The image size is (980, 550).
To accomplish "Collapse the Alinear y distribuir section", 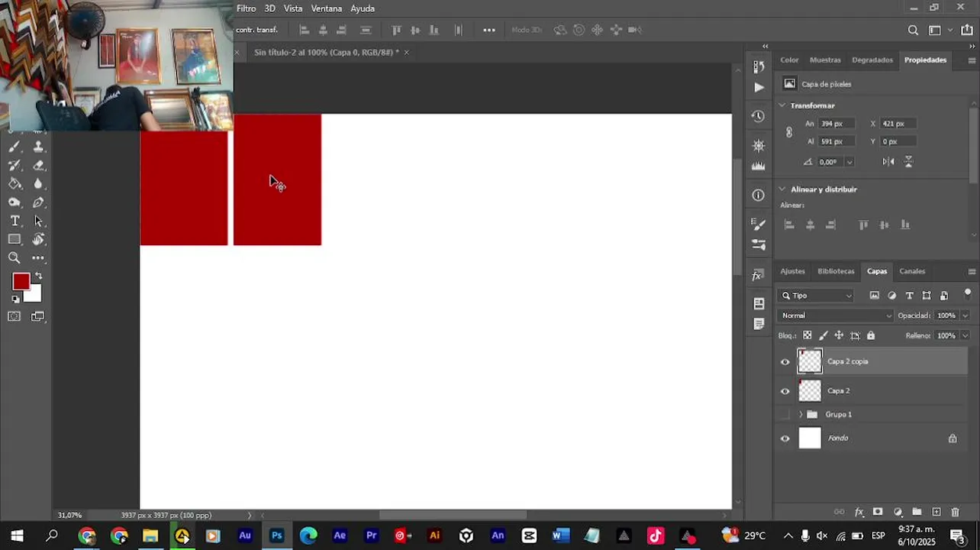I will [x=782, y=189].
